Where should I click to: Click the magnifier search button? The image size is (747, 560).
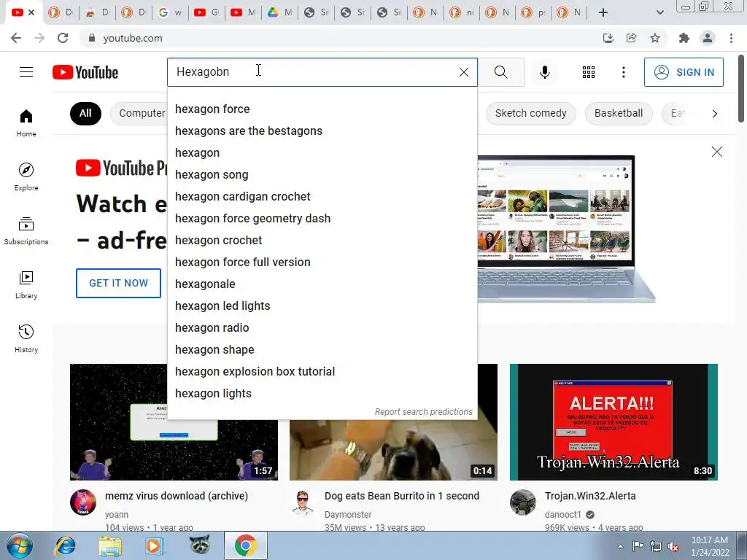tap(500, 72)
